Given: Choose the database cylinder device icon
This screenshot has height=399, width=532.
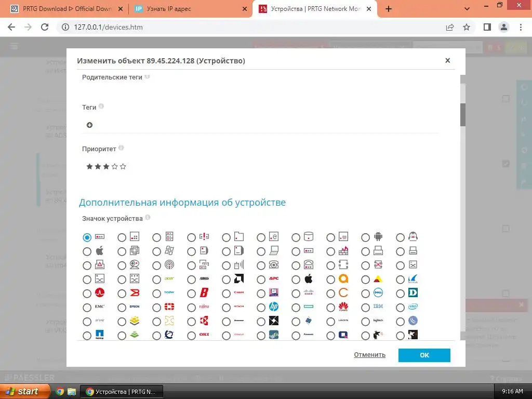Looking at the screenshot, I should (309, 236).
